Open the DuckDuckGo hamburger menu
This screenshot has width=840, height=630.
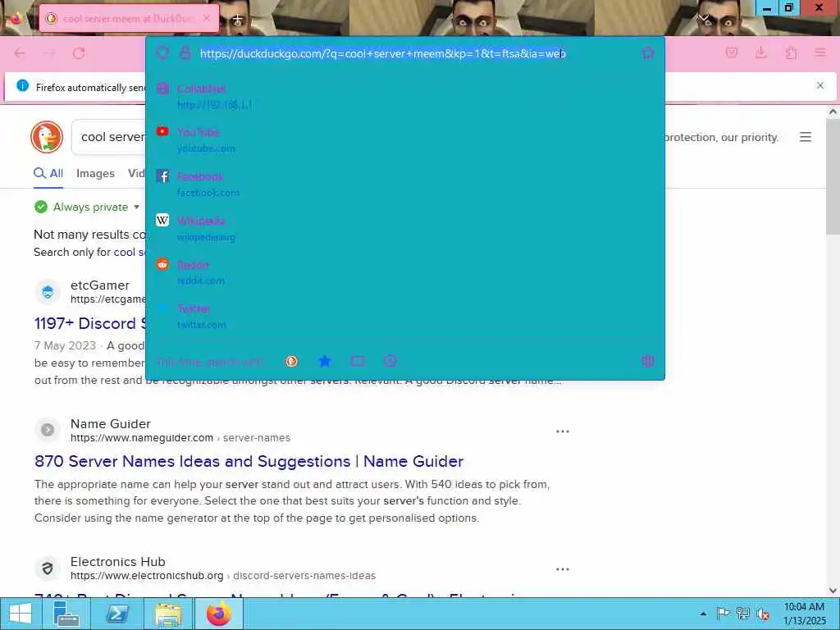pyautogui.click(x=806, y=137)
